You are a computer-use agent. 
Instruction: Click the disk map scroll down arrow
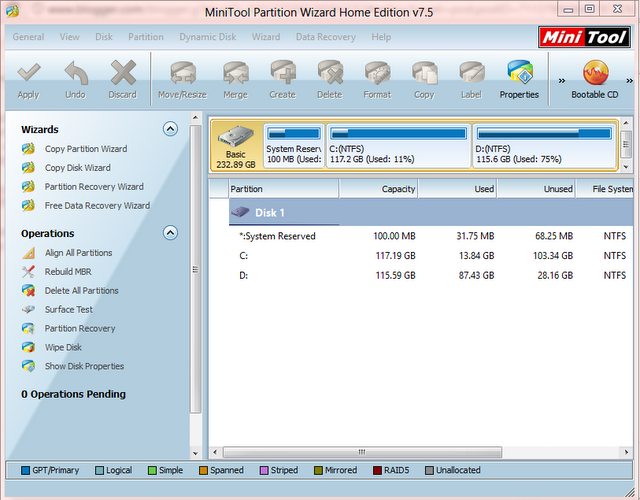point(626,166)
